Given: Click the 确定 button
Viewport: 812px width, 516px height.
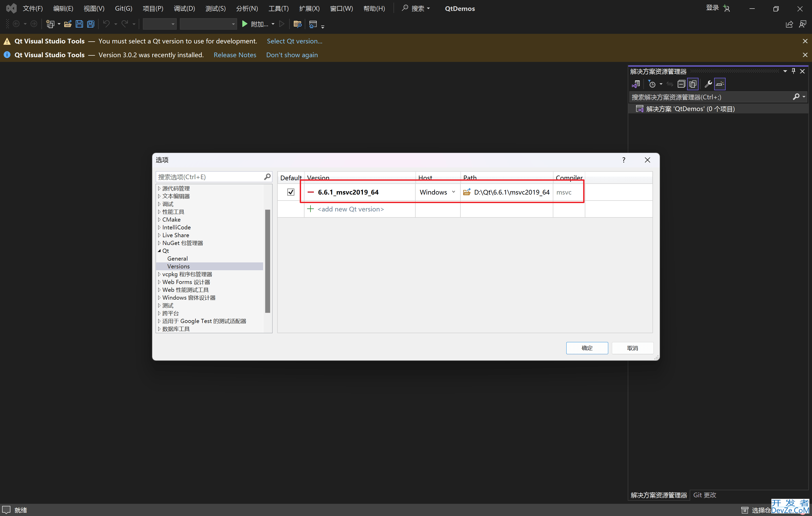Looking at the screenshot, I should pos(587,348).
